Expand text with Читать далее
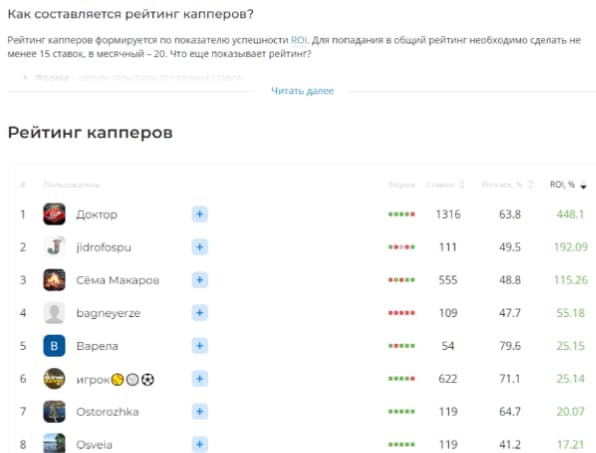This screenshot has width=596, height=453. point(303,91)
